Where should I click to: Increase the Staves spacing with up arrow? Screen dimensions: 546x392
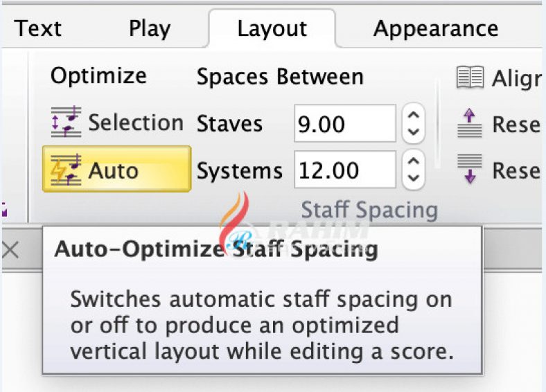tap(414, 116)
